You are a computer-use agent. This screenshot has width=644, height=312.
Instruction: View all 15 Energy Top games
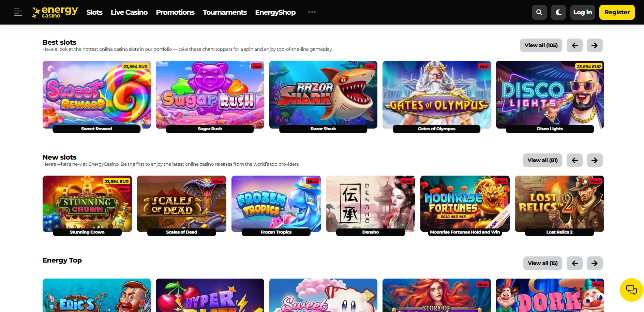coord(543,263)
